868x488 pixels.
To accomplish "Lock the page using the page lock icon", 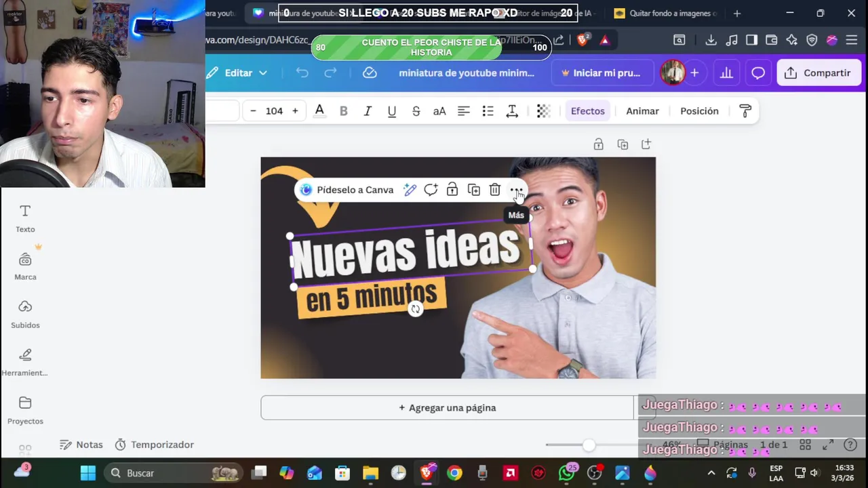I will point(598,144).
